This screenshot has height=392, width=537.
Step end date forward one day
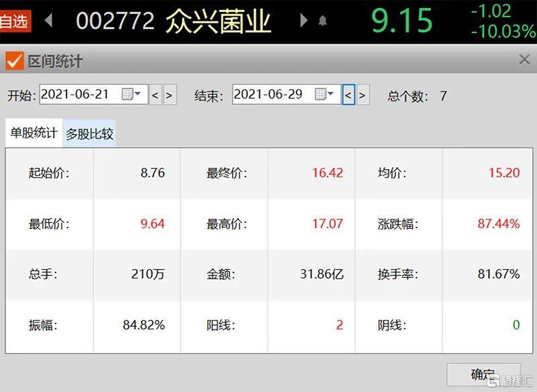pyautogui.click(x=363, y=95)
